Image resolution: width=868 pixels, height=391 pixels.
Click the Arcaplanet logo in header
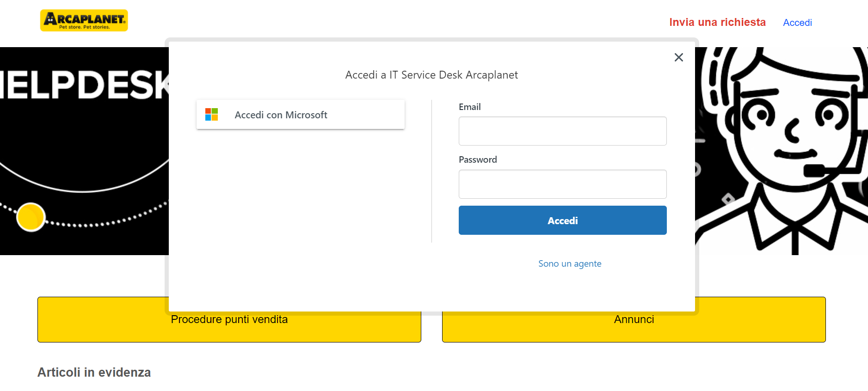pyautogui.click(x=84, y=20)
